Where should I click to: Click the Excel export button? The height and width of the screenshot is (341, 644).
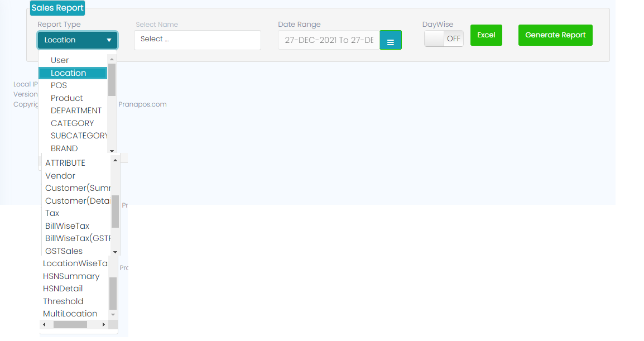point(486,35)
